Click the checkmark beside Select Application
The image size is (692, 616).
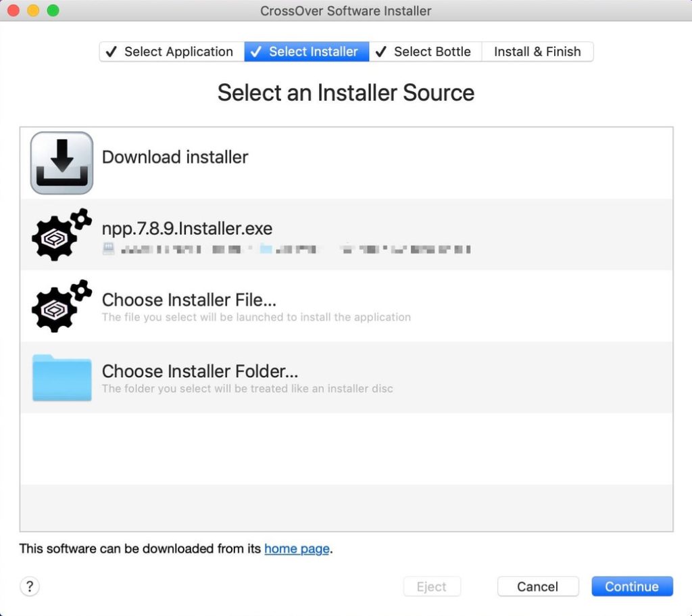tap(112, 51)
